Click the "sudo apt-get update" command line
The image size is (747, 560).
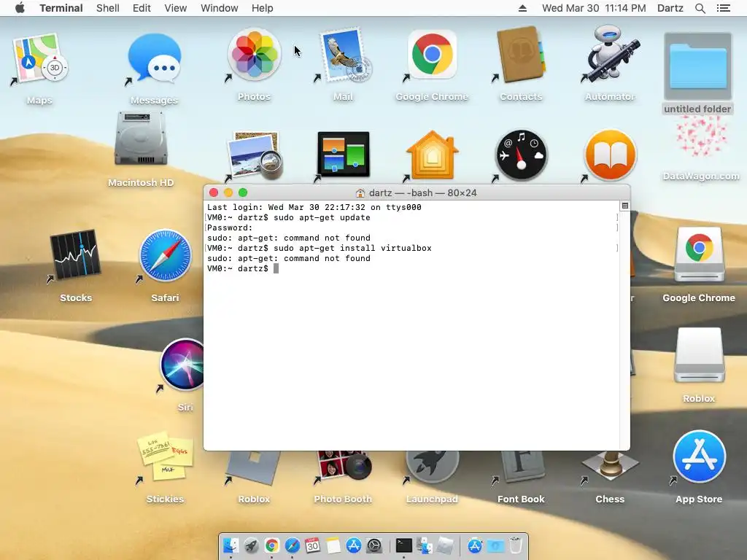(322, 217)
